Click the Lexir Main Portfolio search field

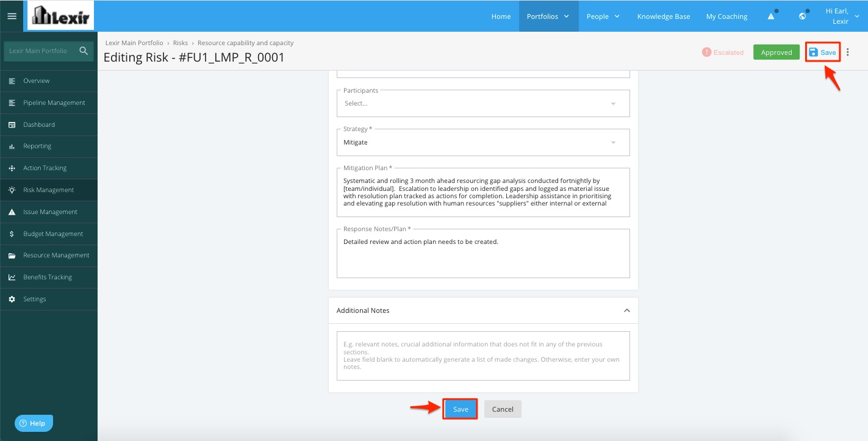[41, 51]
